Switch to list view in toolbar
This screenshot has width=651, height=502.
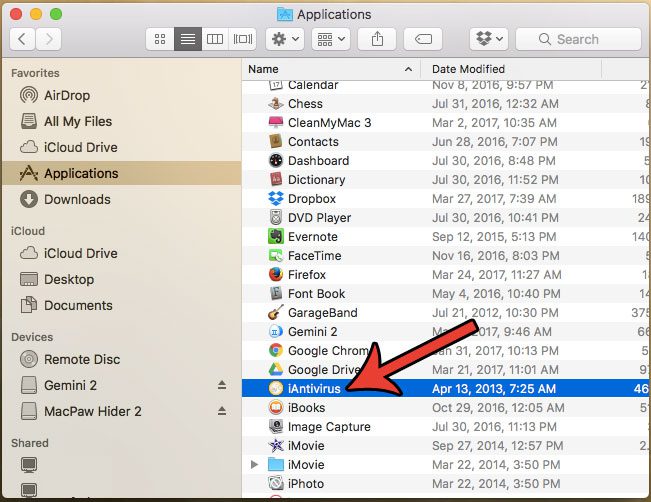point(187,39)
